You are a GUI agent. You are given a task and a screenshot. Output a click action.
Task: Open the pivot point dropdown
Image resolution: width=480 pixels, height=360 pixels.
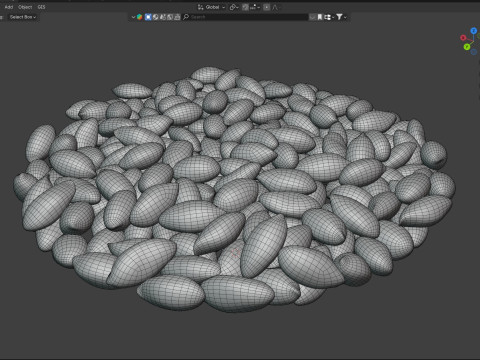point(234,7)
